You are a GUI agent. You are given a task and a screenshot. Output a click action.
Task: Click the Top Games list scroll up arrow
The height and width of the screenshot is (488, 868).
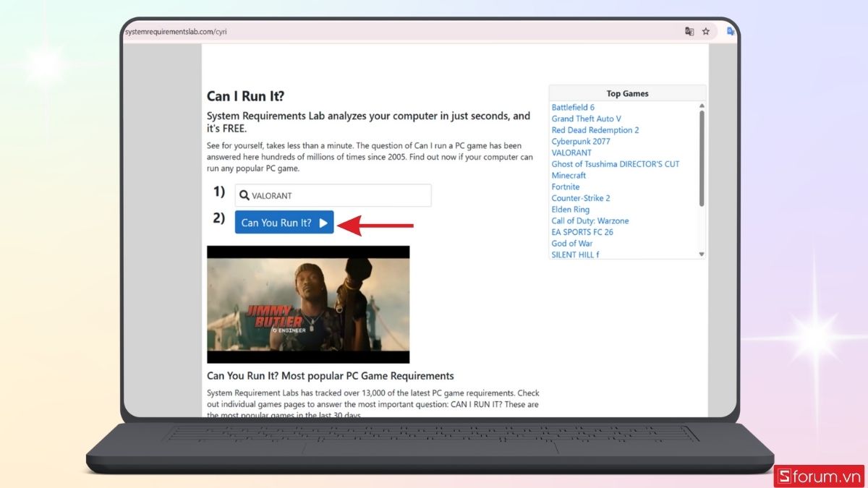(x=702, y=106)
